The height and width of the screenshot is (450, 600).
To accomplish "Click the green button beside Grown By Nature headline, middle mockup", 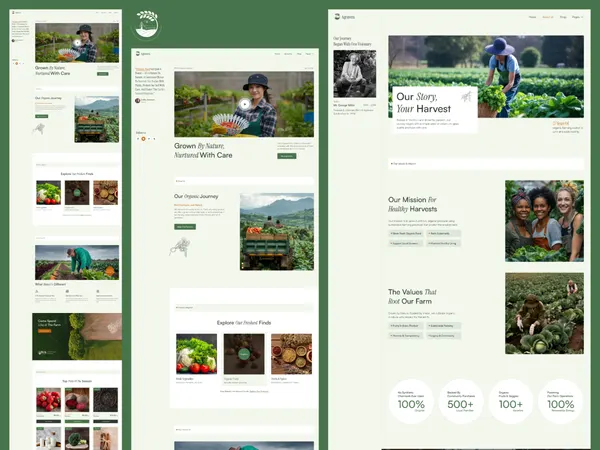I will 287,156.
